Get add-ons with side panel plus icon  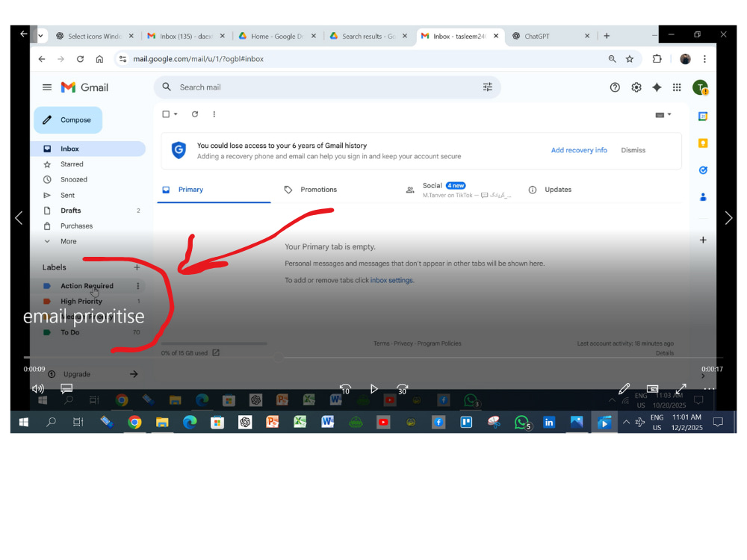703,240
